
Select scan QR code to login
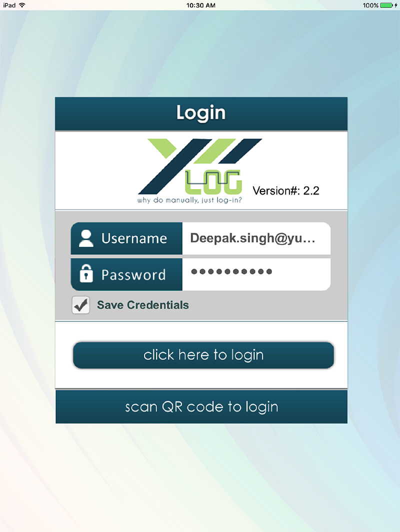[x=201, y=406]
